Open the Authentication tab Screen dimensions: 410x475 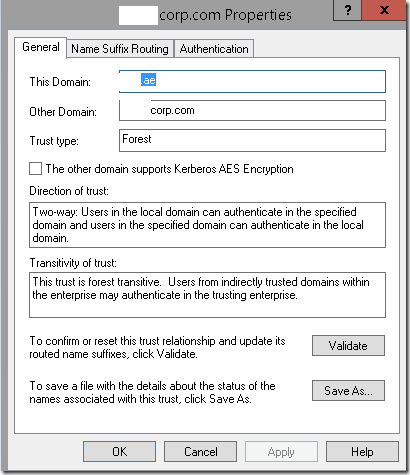pyautogui.click(x=214, y=49)
